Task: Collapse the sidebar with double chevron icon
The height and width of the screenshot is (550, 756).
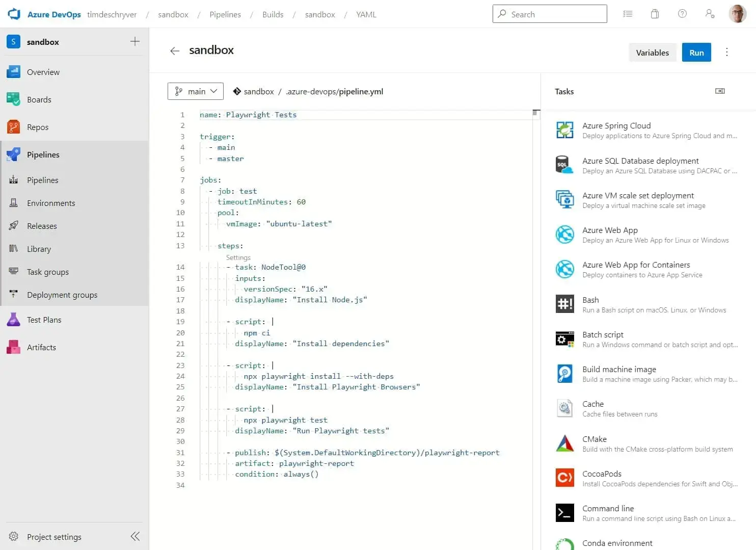Action: (x=135, y=536)
